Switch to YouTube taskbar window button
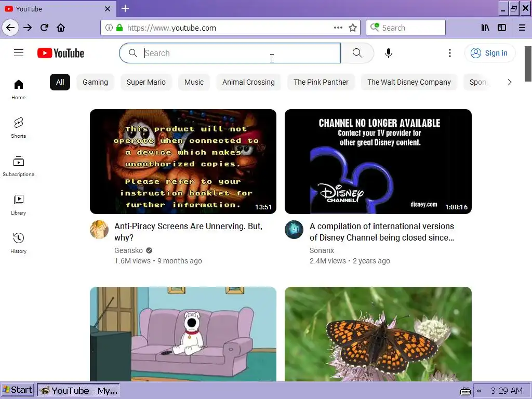This screenshot has width=532, height=399. pos(78,391)
